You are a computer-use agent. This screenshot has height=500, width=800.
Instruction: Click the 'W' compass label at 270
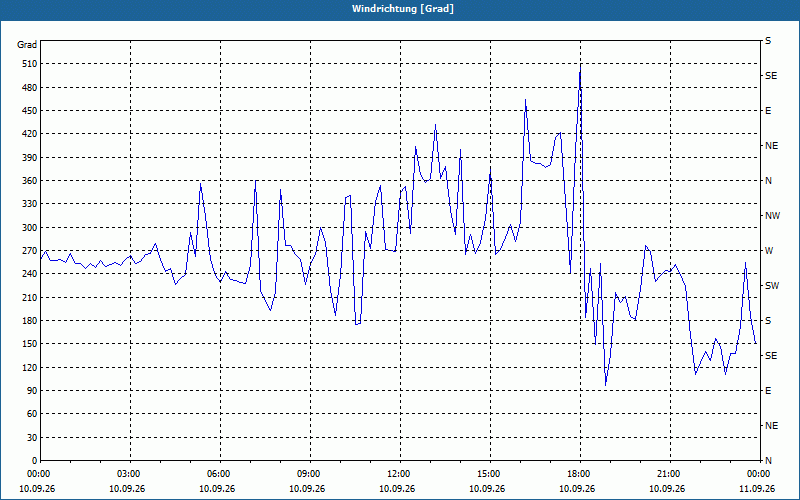click(769, 251)
